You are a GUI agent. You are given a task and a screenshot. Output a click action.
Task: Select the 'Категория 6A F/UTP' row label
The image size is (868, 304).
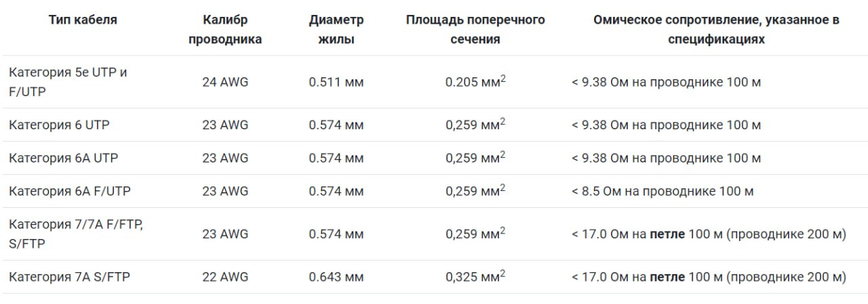[x=70, y=192]
